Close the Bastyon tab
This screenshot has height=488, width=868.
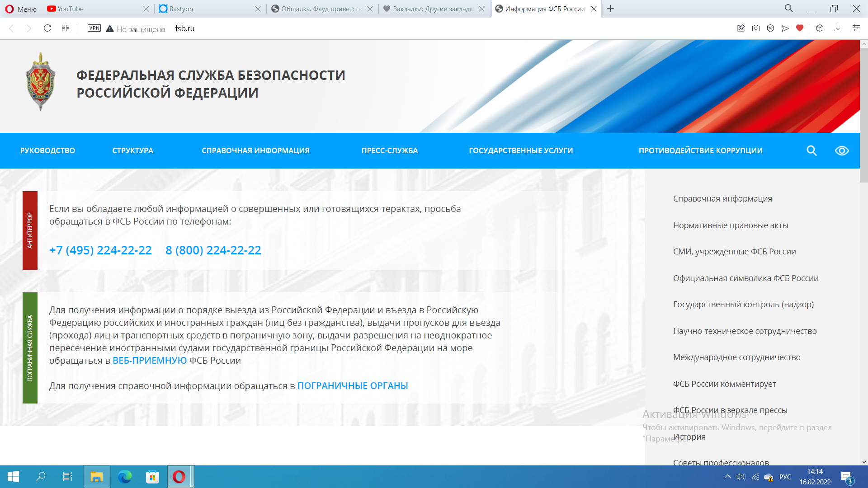[258, 9]
